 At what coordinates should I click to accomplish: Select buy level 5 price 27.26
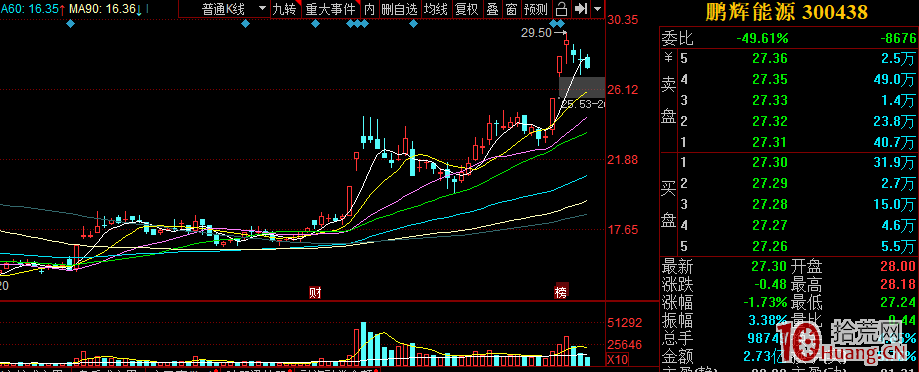tap(770, 246)
